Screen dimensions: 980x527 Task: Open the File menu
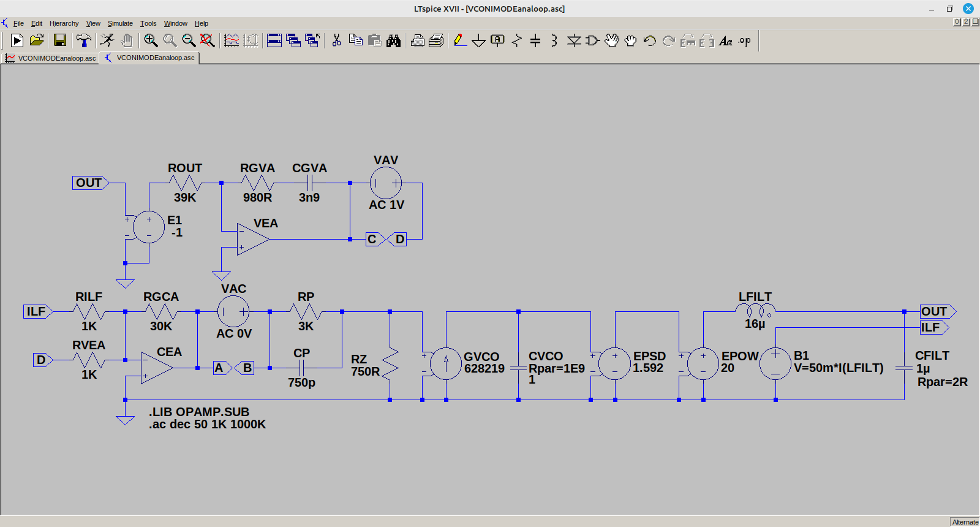(18, 23)
